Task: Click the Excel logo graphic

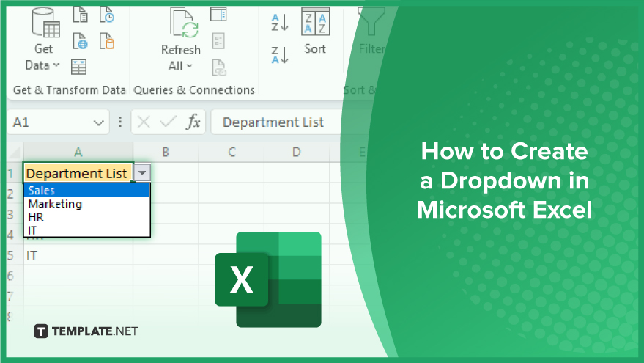Action: coord(268,279)
